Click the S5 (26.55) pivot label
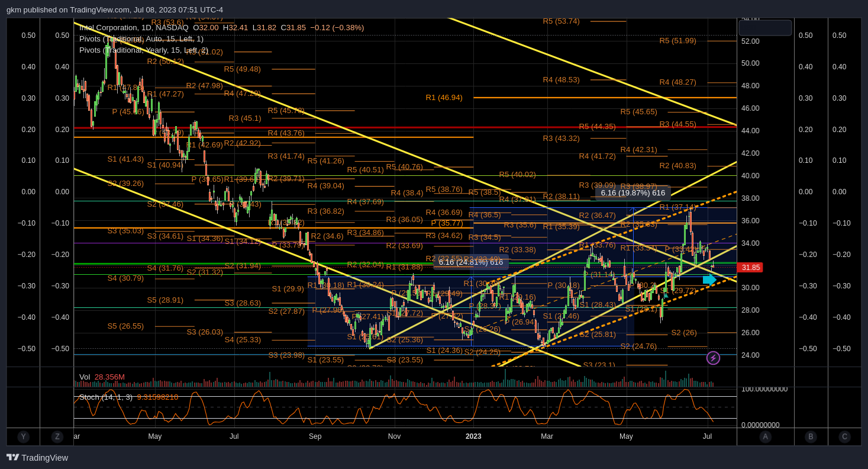 125,326
